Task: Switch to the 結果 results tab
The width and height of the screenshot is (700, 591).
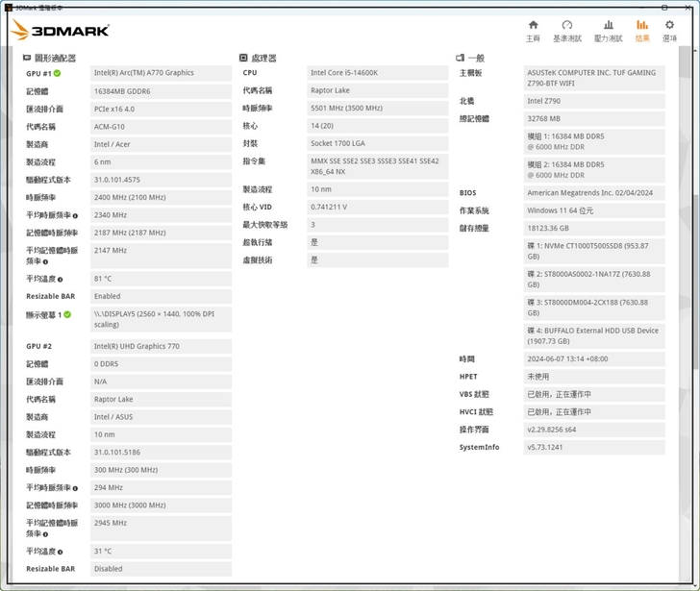Action: (x=641, y=30)
